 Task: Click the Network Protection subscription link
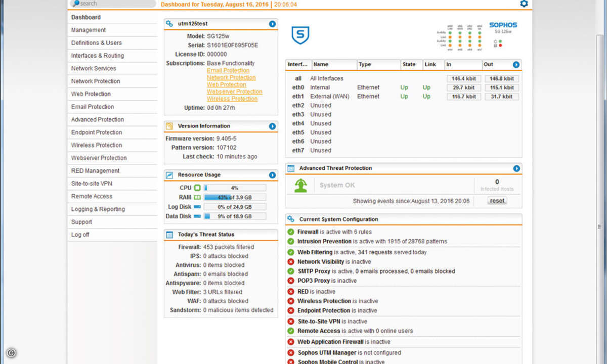click(x=231, y=78)
